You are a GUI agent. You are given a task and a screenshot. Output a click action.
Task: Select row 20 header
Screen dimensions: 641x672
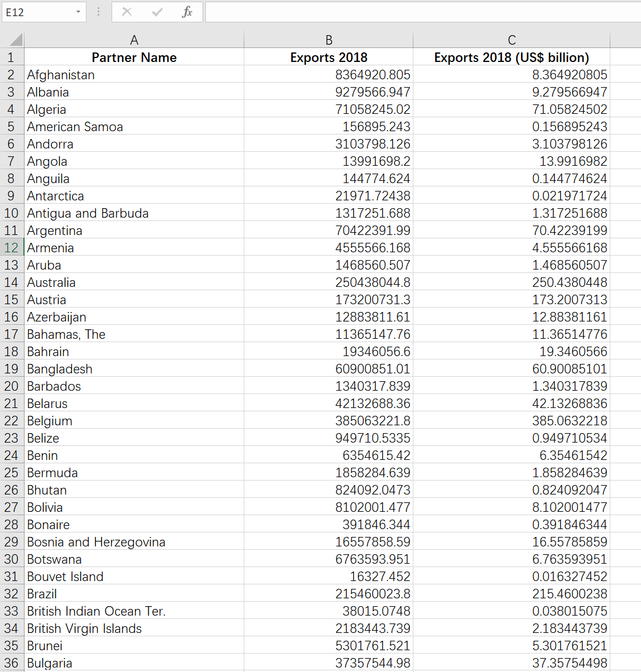(x=12, y=386)
